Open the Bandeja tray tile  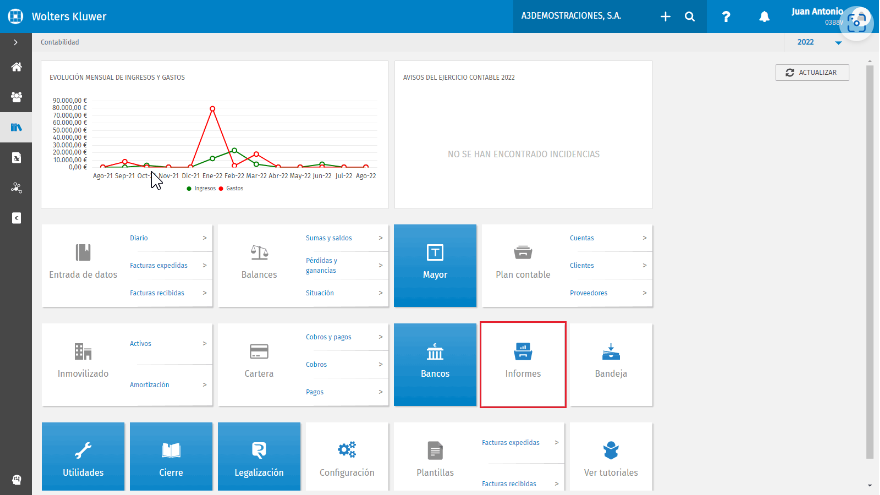tap(611, 364)
